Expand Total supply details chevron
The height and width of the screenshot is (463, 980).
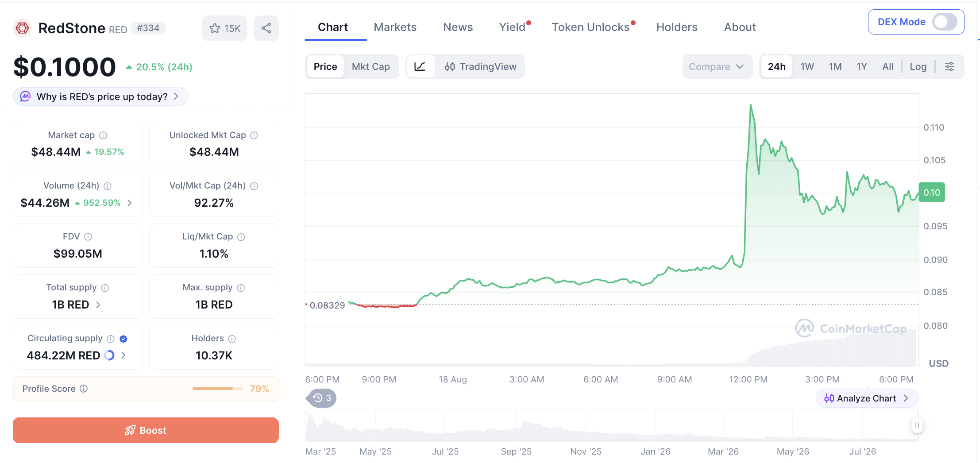click(x=98, y=305)
